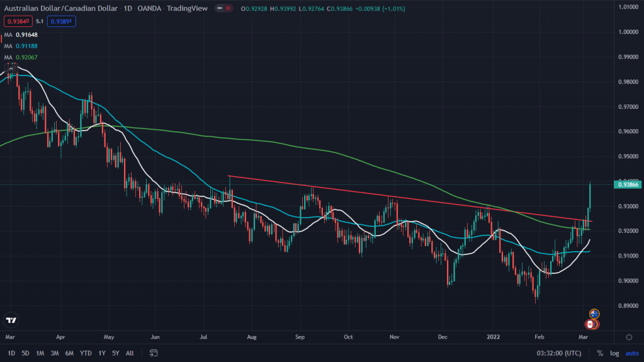Select the green MA 0.92067 indicator legend
The width and height of the screenshot is (644, 362).
(21, 57)
